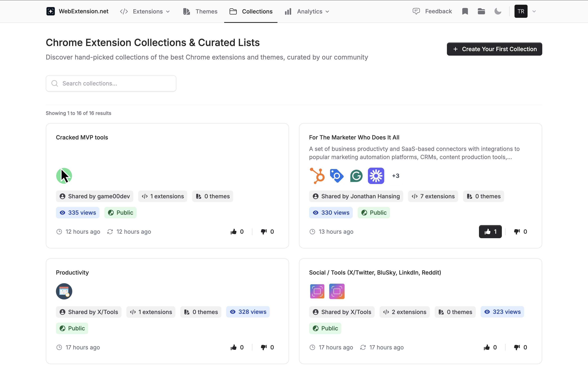Viewport: 588px width, 368px height.
Task: Open For The Marketer Who Does It All title
Action: [354, 137]
